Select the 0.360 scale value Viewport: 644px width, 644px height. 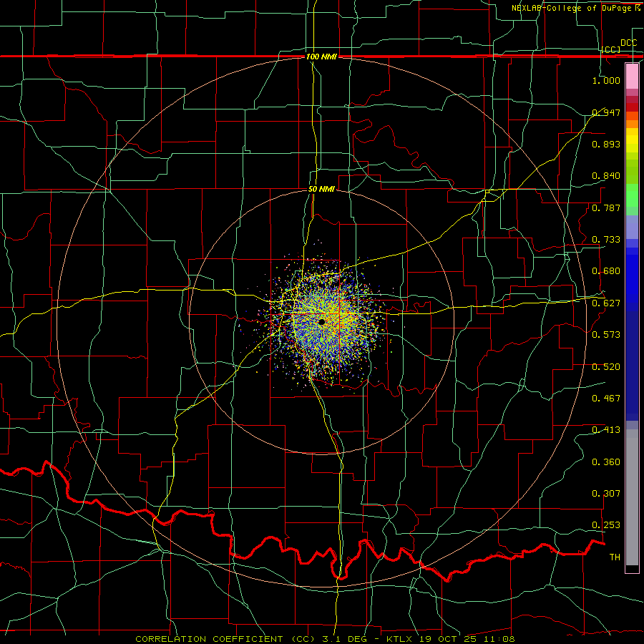tap(606, 462)
